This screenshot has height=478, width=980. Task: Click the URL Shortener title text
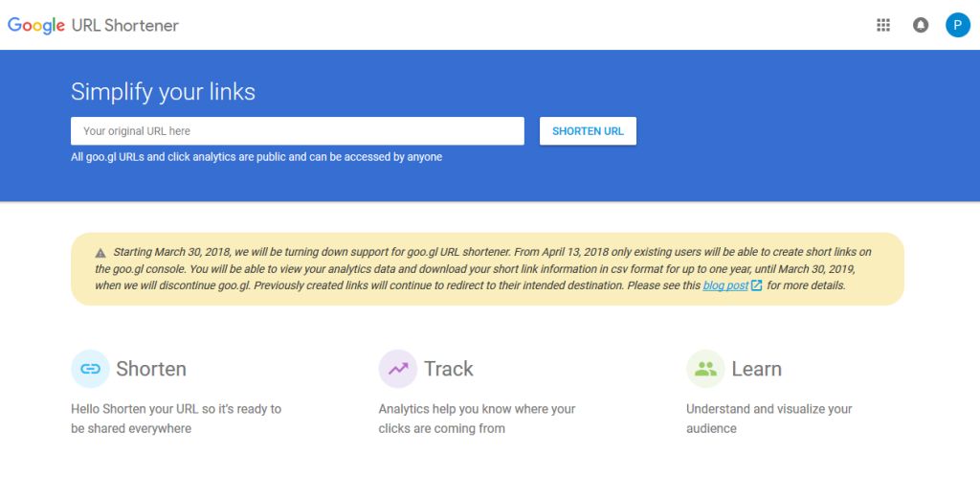125,25
